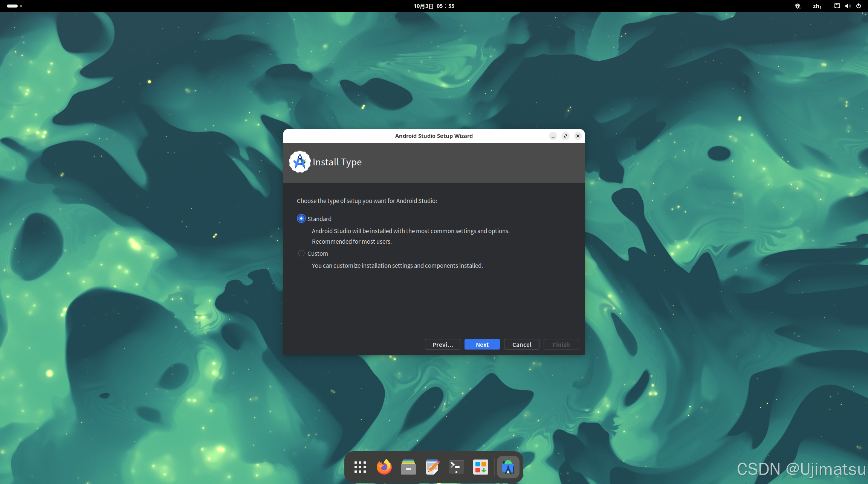The image size is (868, 484).
Task: Go back with the Previous button
Action: [442, 344]
